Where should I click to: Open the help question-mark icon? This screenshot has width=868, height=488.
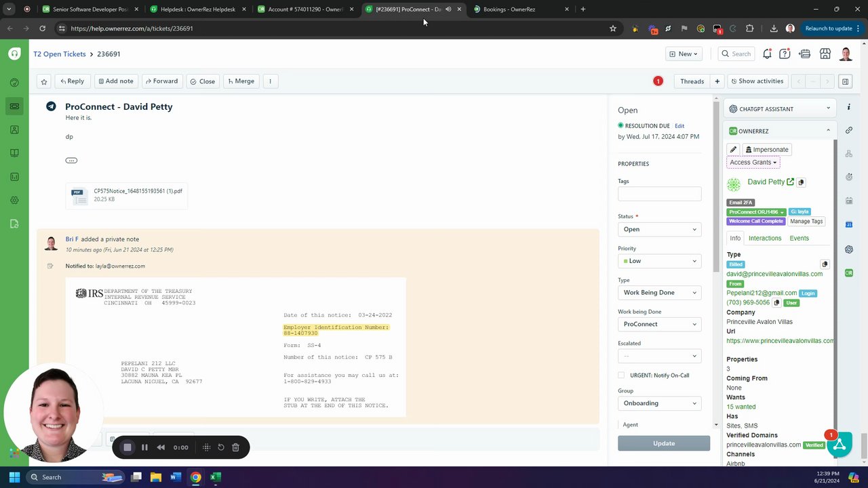(x=785, y=54)
